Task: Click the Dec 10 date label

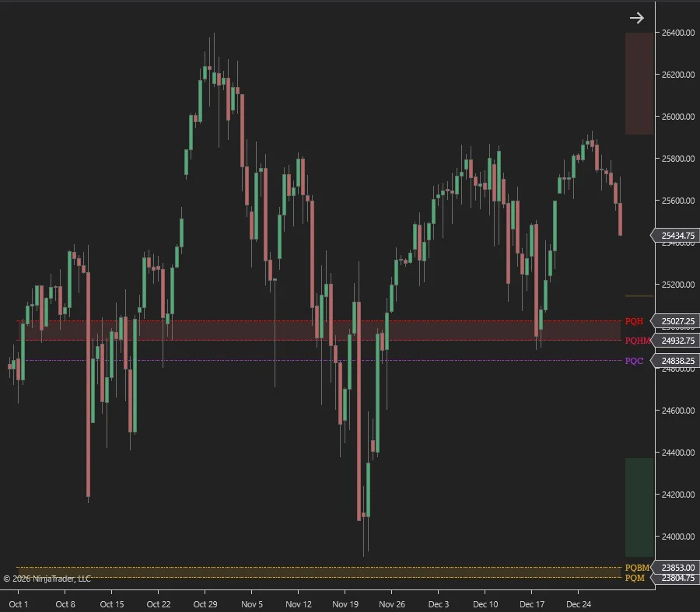Action: click(485, 604)
